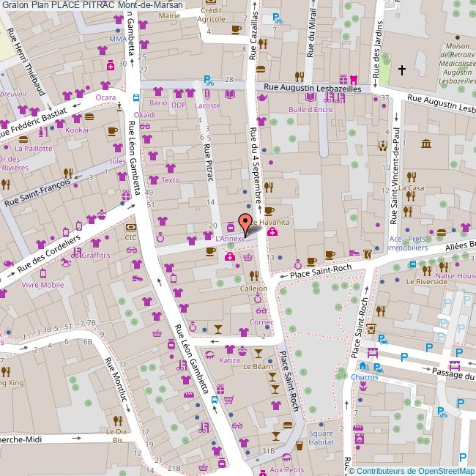Image resolution: width=476 pixels, height=476 pixels.
Task: Click the bicycle parking icon on Rue Cazaillas
Action: (x=277, y=20)
